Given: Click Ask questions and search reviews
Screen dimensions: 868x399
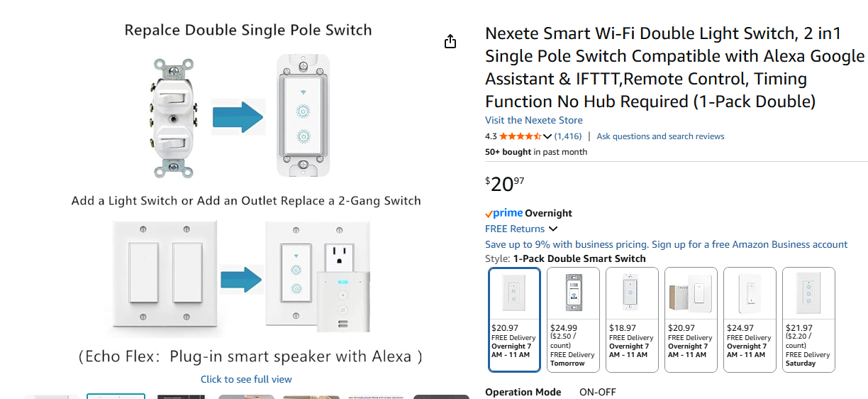Looking at the screenshot, I should (660, 136).
